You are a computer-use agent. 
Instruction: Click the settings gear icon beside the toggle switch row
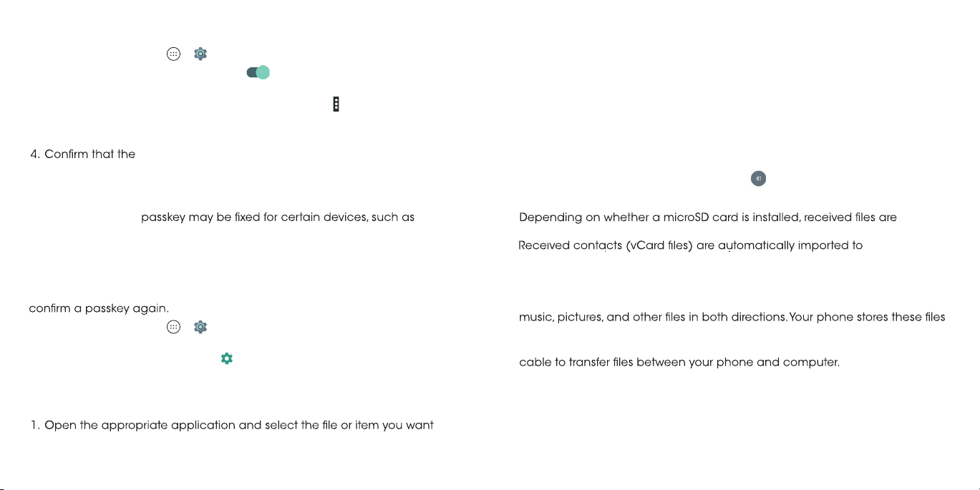tap(200, 54)
